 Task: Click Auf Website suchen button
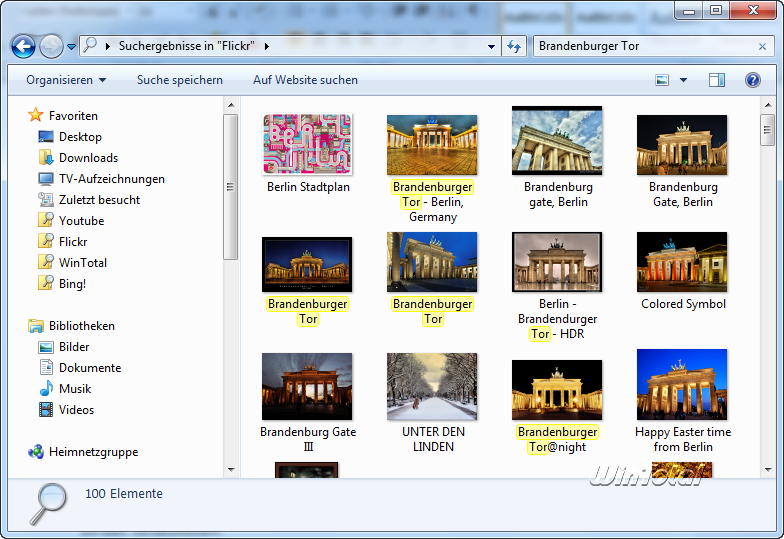click(305, 80)
